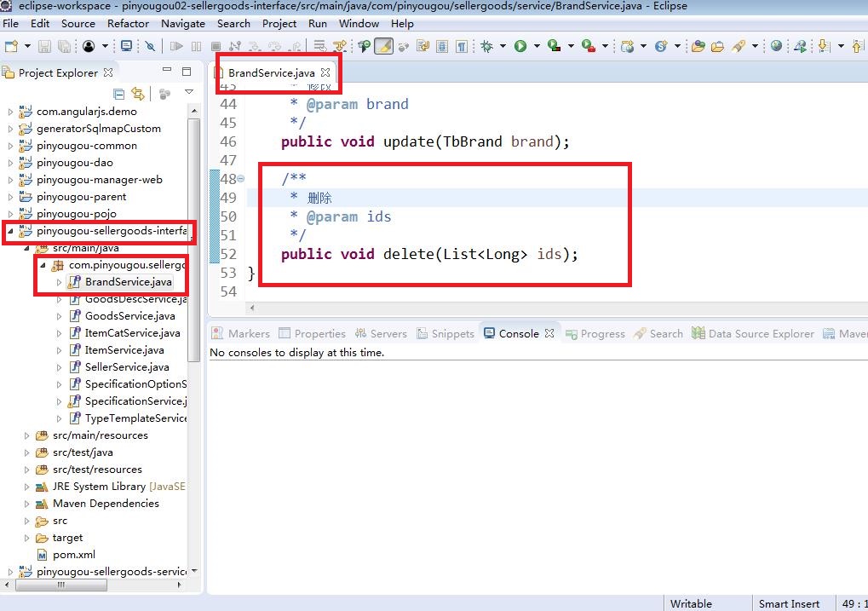The height and width of the screenshot is (611, 868).
Task: Click the round user avatar toolbar icon
Action: [x=89, y=47]
